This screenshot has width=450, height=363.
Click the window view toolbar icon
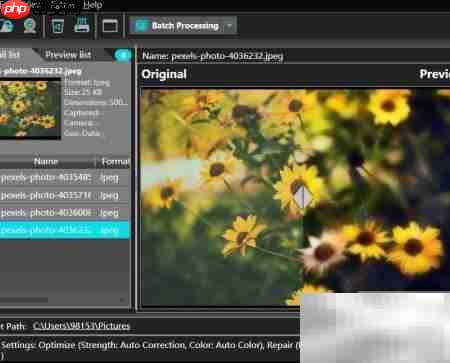point(110,26)
